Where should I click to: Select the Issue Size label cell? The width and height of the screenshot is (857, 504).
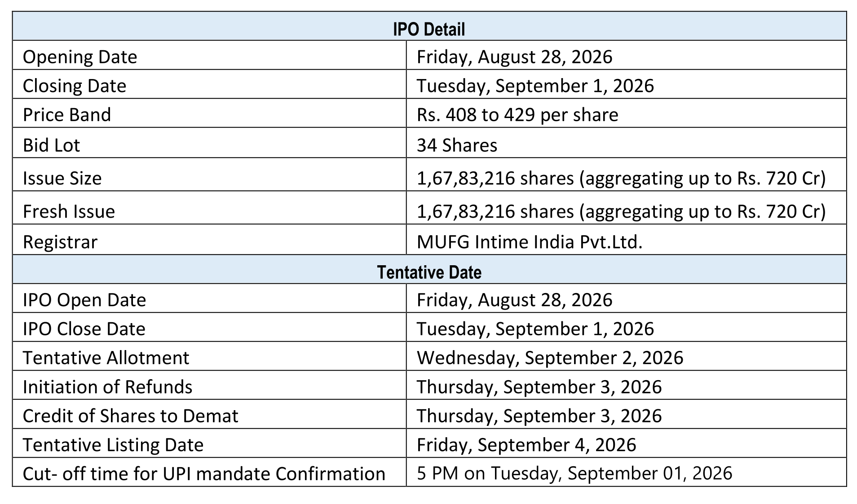coord(209,175)
